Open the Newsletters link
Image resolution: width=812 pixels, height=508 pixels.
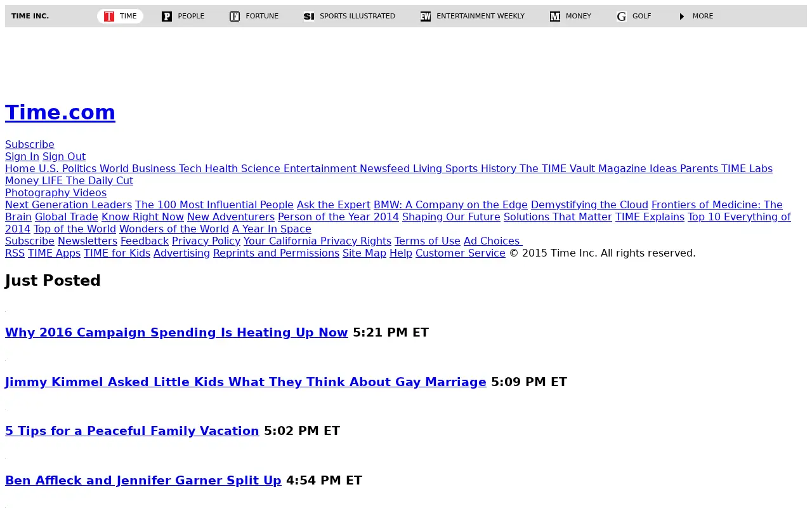pos(88,241)
